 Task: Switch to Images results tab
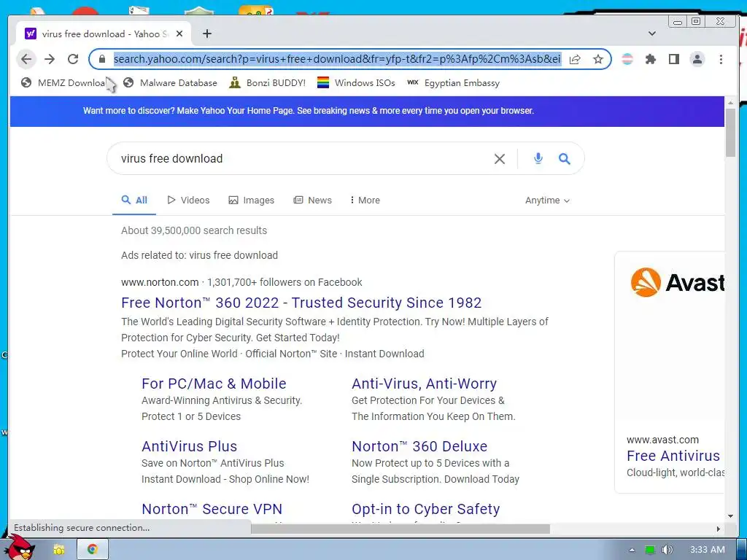(252, 201)
